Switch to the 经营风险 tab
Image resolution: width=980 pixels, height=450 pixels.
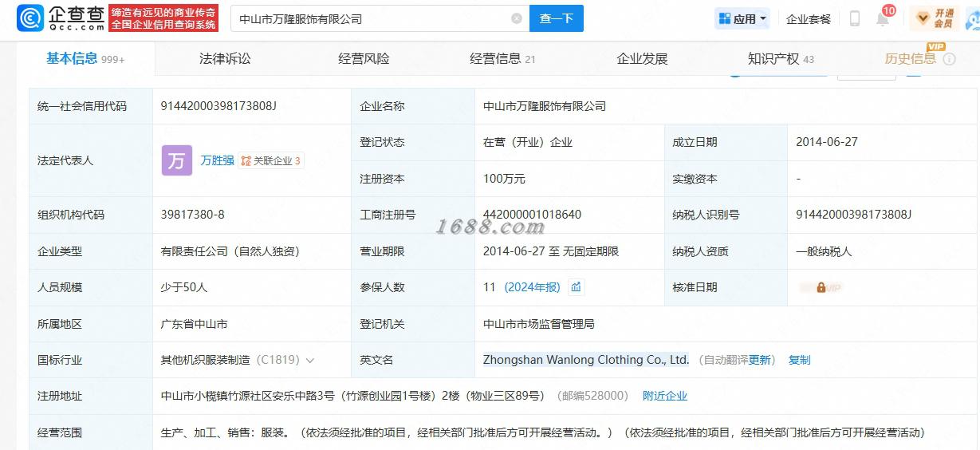click(364, 58)
